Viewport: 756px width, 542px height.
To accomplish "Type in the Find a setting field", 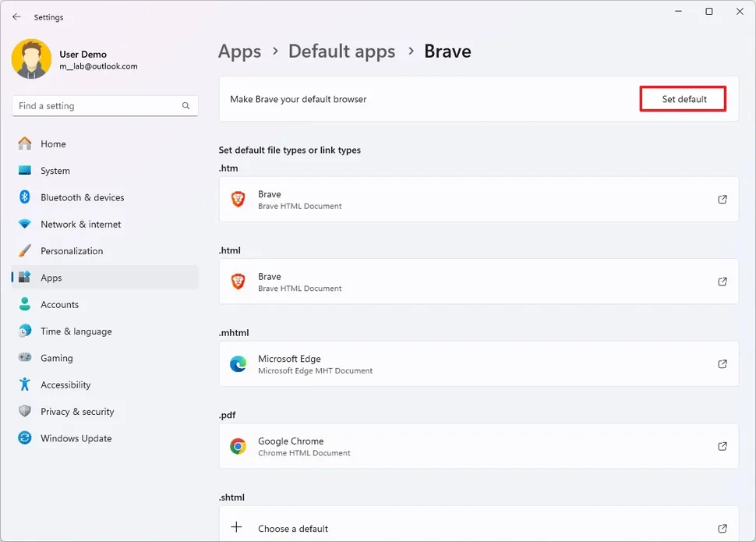I will [x=97, y=106].
